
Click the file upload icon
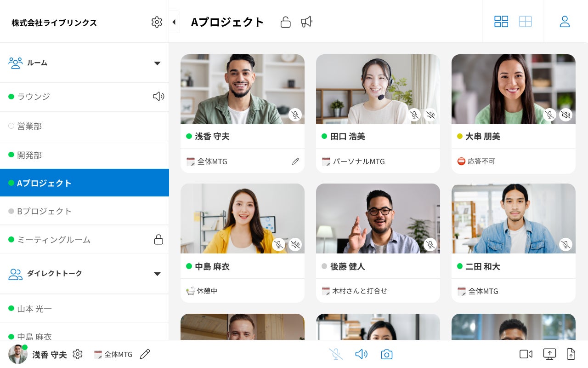coord(571,354)
